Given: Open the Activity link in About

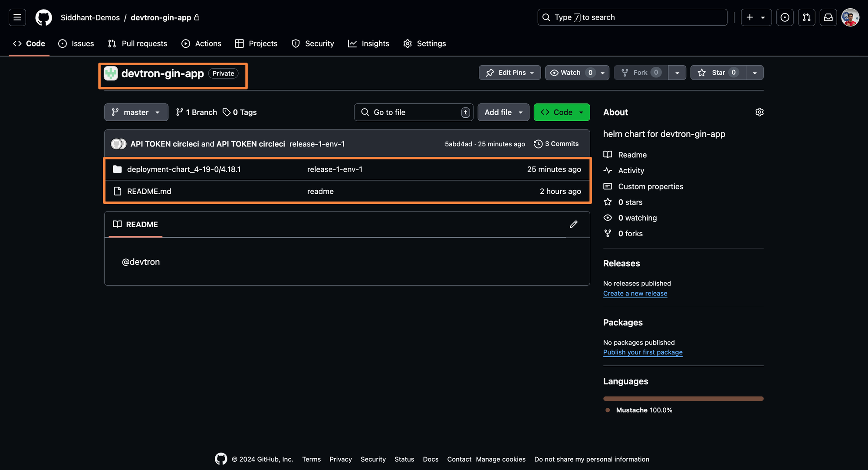Looking at the screenshot, I should 624,170.
